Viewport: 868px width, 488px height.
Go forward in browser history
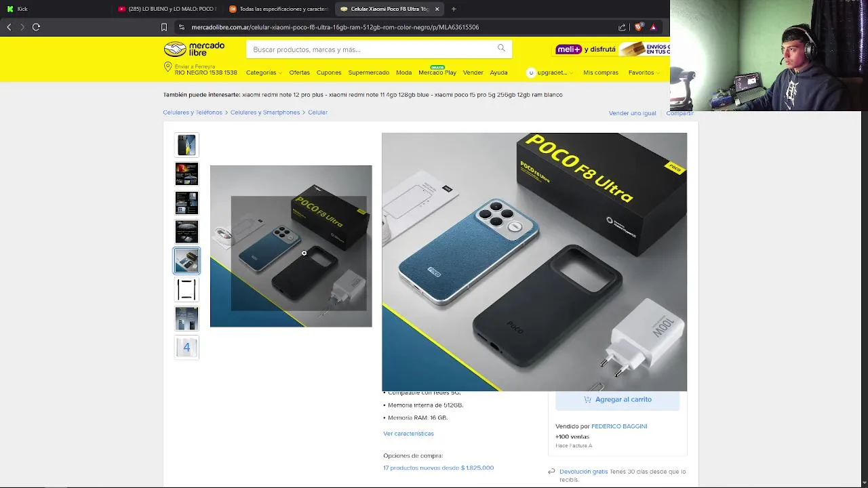tap(22, 27)
